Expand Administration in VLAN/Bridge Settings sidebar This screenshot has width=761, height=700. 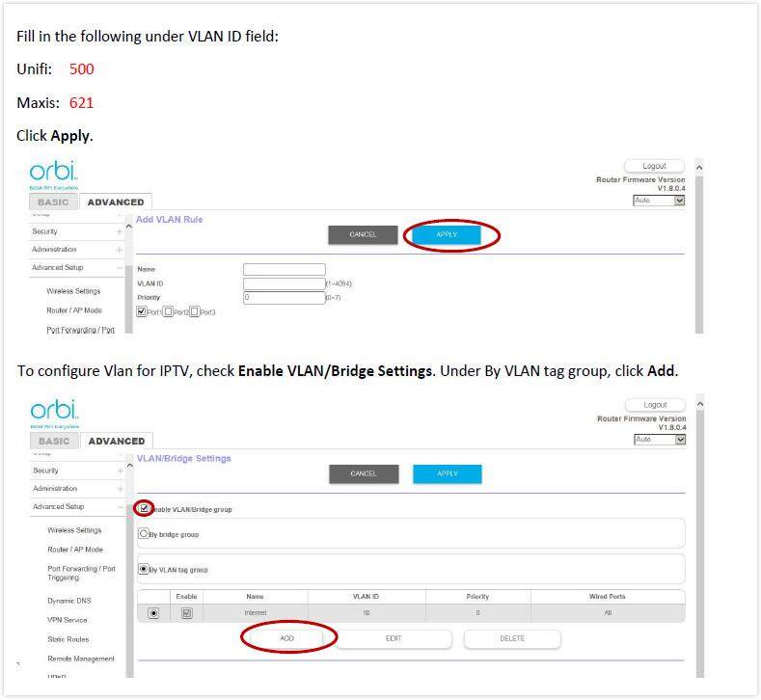pos(120,489)
